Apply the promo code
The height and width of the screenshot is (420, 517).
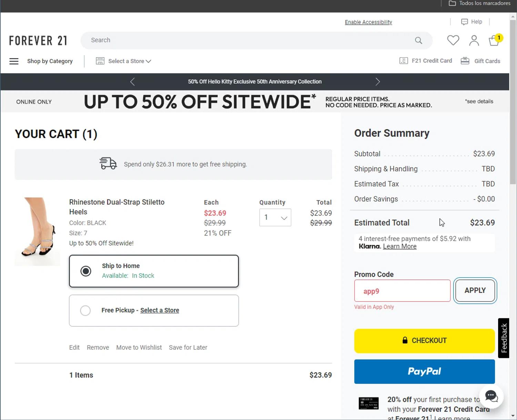point(475,290)
